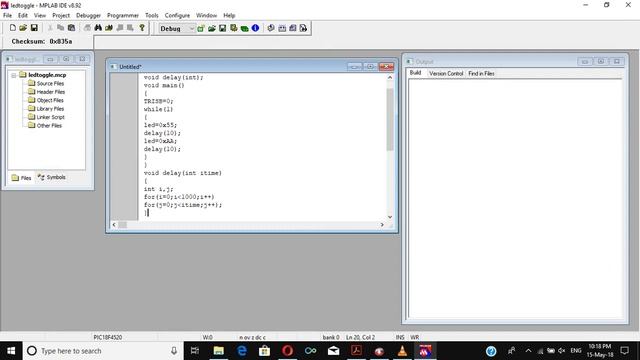This screenshot has height=360, width=640.
Task: Click the Paste clipboard toolbar icon
Action: [x=71, y=28]
